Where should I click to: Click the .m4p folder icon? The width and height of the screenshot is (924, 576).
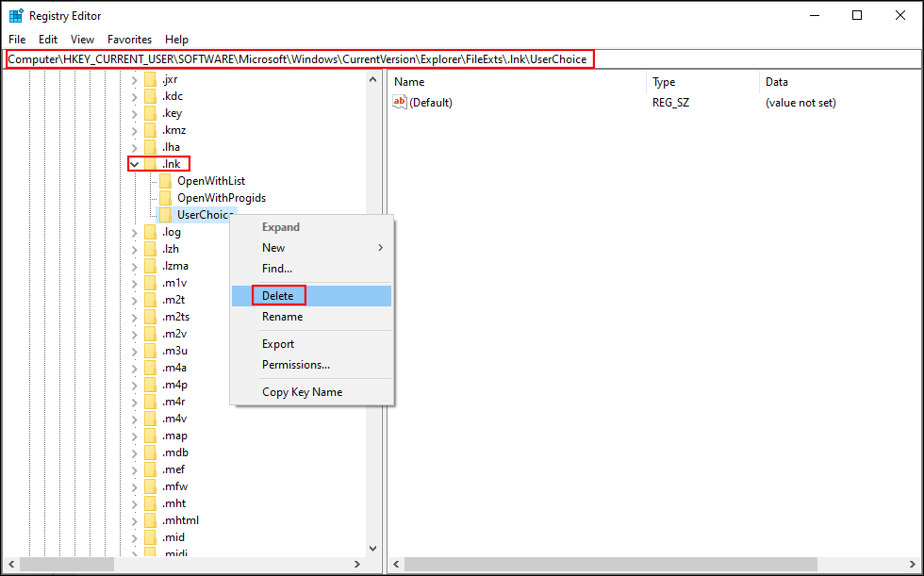(150, 386)
